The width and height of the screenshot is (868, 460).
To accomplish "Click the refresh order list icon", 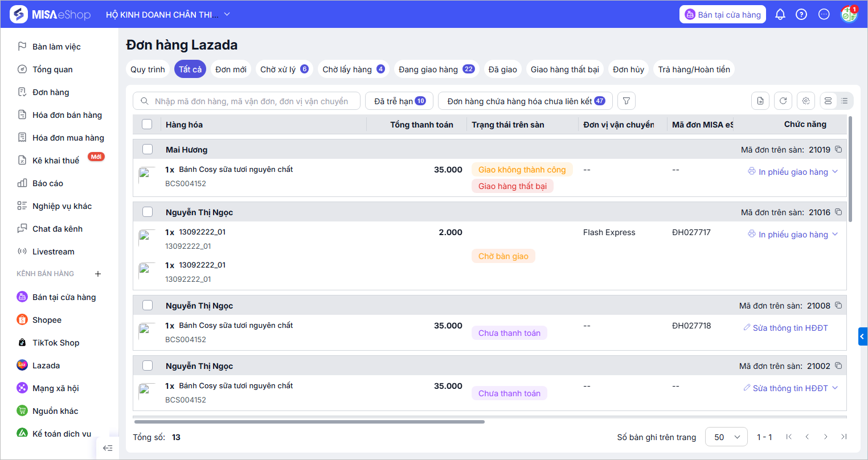I will [x=783, y=101].
